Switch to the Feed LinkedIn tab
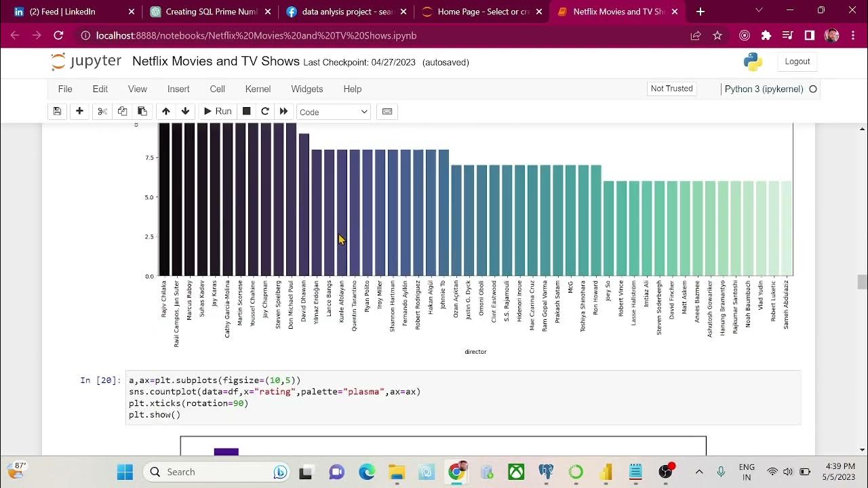Viewport: 868px width, 488px height. pos(73,12)
